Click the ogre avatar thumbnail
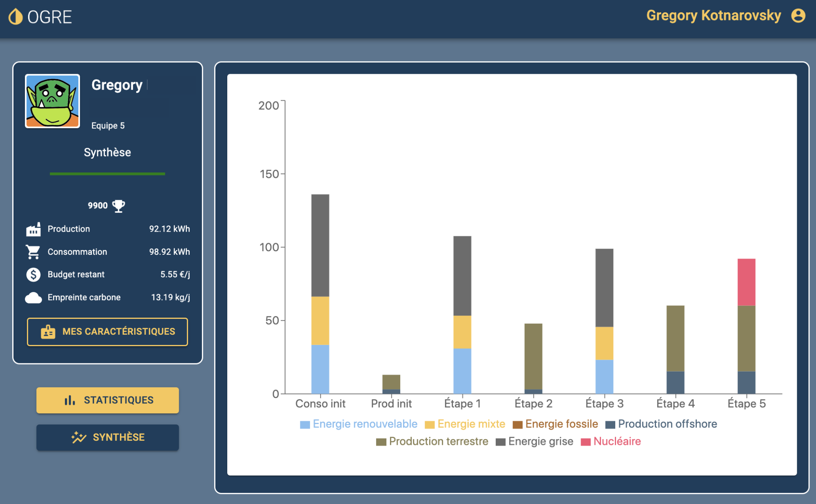Viewport: 816px width, 504px height. 53,101
